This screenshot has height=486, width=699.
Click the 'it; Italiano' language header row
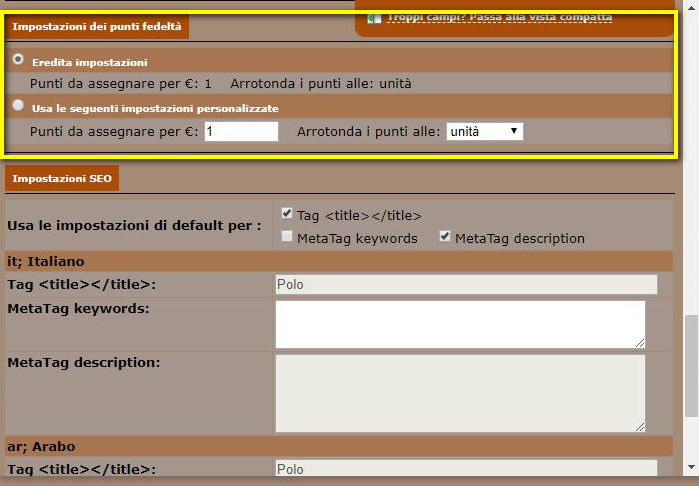pyautogui.click(x=339, y=261)
